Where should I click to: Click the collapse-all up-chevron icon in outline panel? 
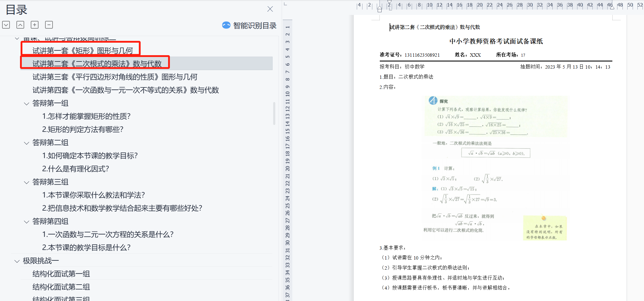[x=20, y=25]
